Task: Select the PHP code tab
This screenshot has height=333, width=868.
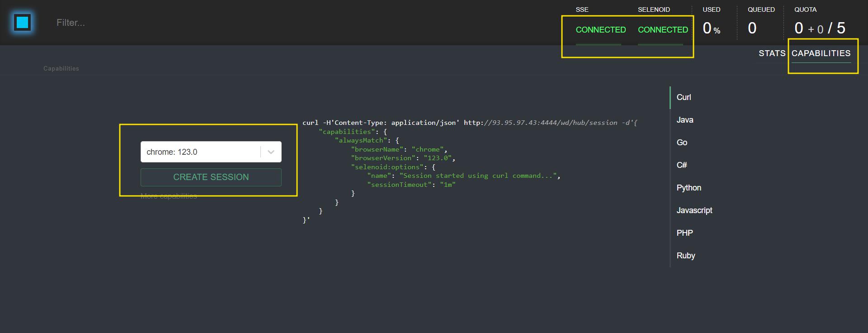Action: (684, 233)
